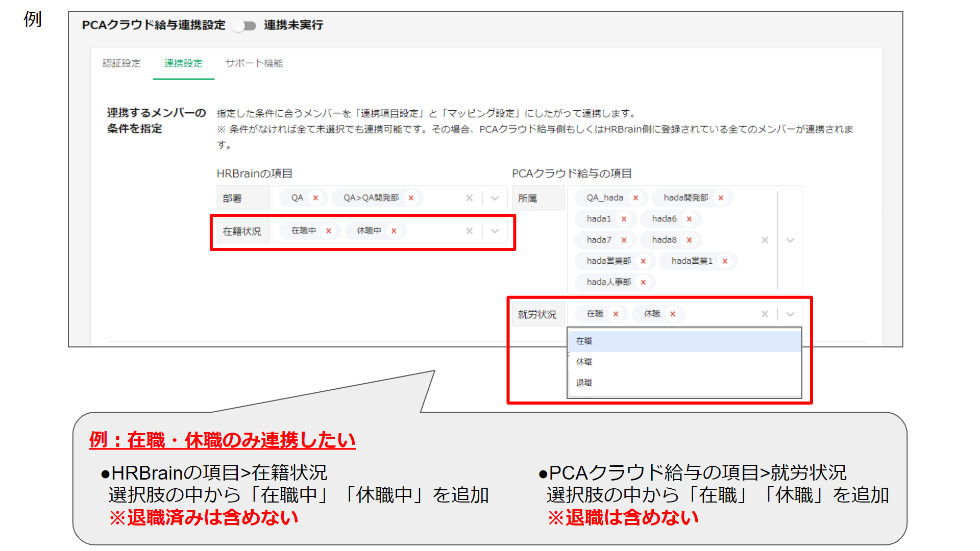Viewport: 980px width, 551px height.
Task: Click the PCAクラウド給与連携設定 title
Action: tap(154, 25)
